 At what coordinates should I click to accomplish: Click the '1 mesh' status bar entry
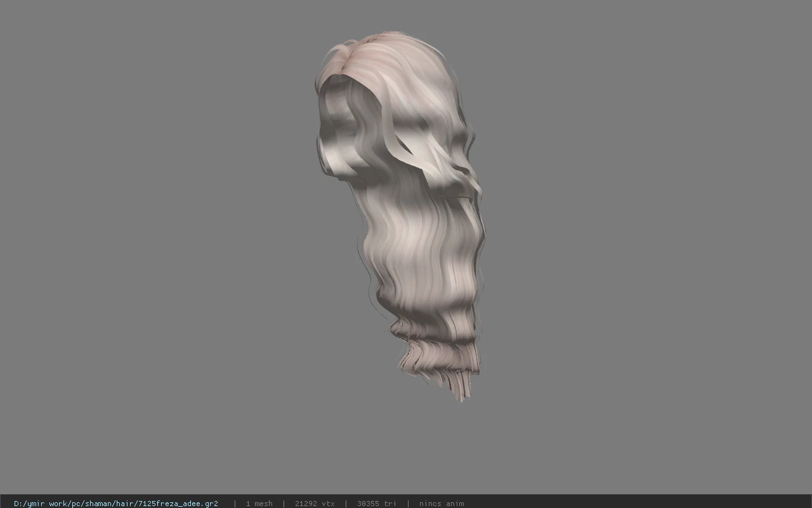[x=259, y=504]
